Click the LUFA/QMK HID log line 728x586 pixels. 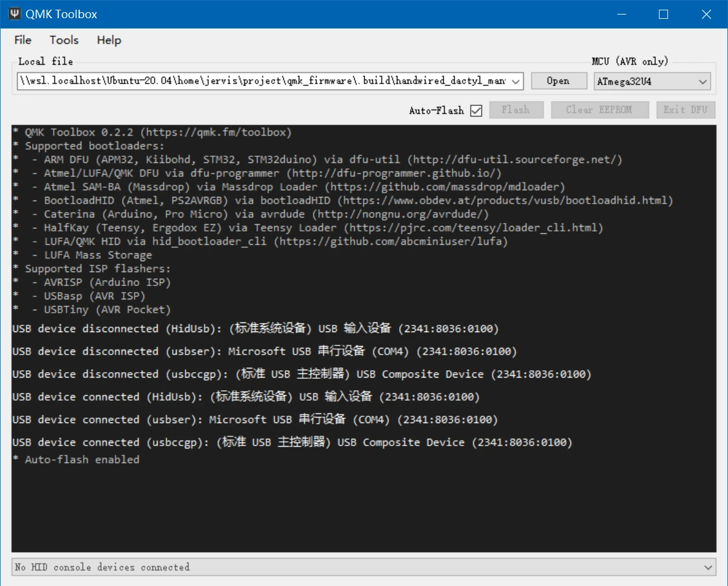(x=260, y=241)
